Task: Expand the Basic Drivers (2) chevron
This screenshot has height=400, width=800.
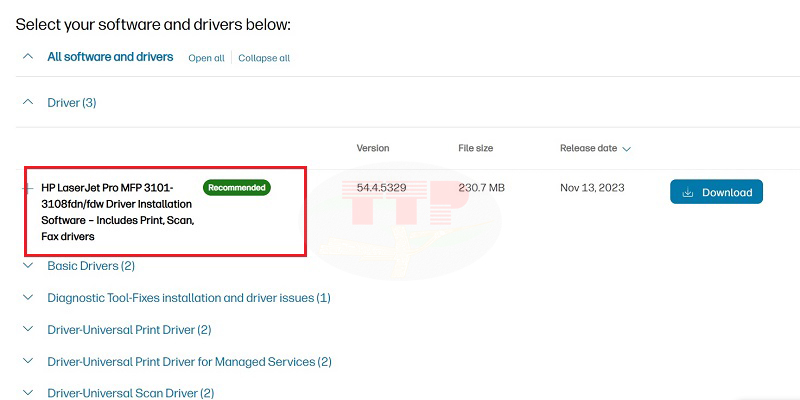Action: (x=29, y=265)
